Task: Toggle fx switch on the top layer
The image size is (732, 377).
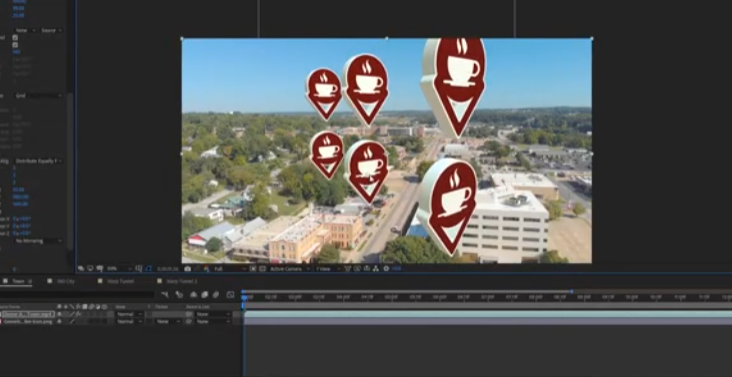Action: 77,314
